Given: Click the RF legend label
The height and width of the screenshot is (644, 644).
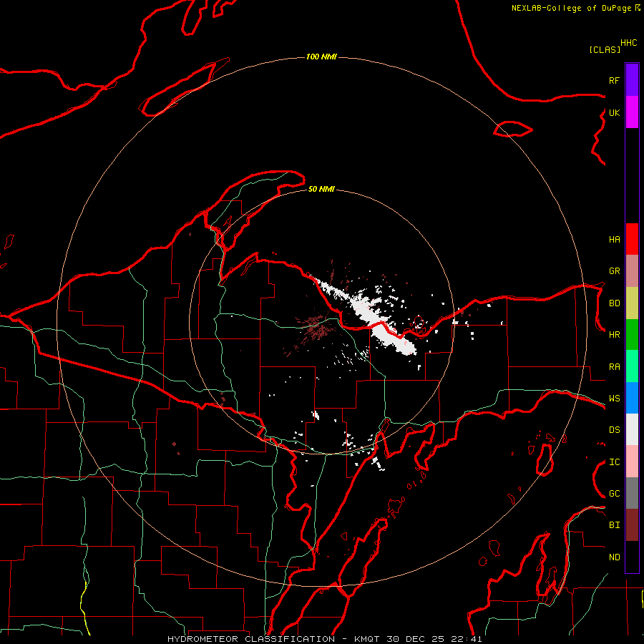Looking at the screenshot, I should 614,80.
